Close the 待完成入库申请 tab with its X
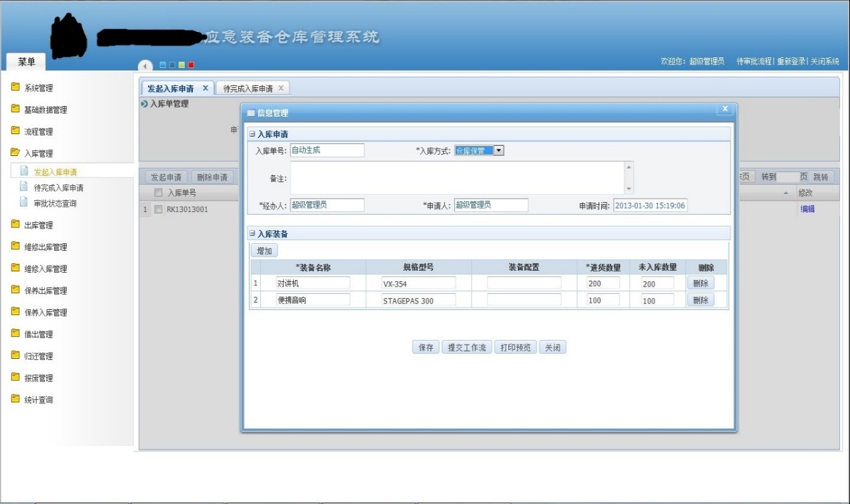Screen dimensions: 850x504 point(281,88)
